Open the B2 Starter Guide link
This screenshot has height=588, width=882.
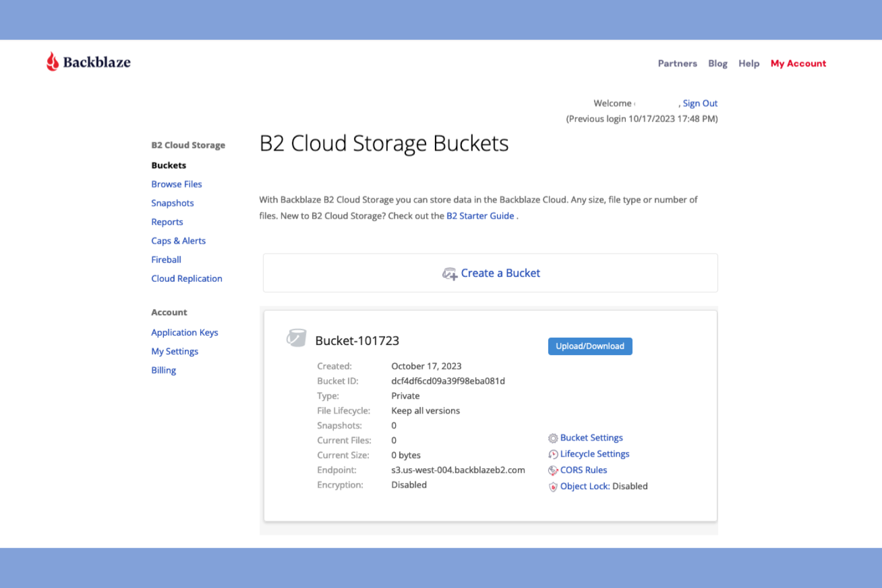pyautogui.click(x=480, y=216)
